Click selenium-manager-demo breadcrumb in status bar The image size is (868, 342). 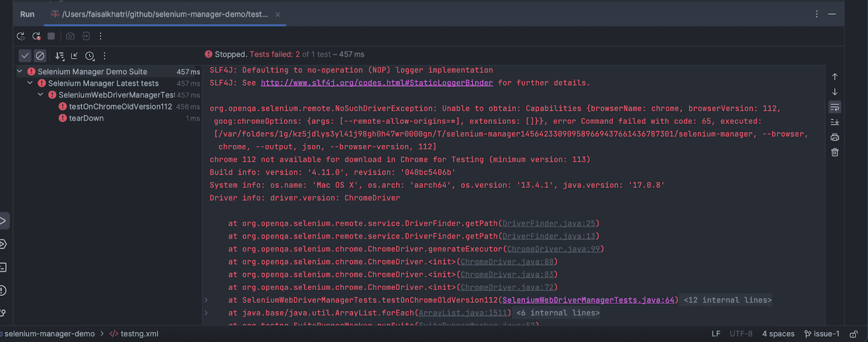coord(49,334)
